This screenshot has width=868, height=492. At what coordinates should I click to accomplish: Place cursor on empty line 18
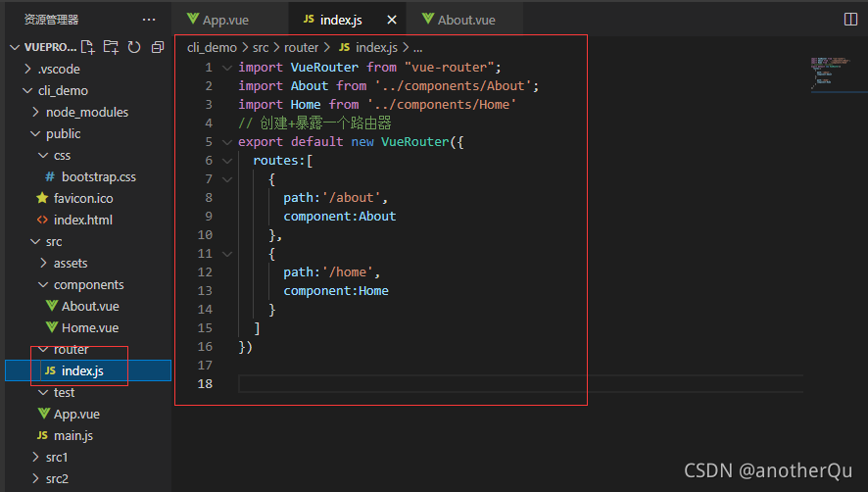click(520, 383)
